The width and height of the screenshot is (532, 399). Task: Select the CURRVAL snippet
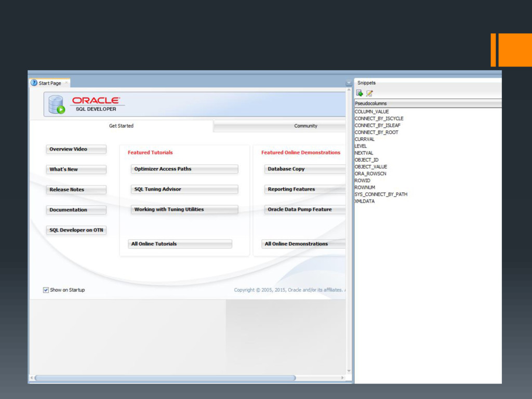[364, 139]
